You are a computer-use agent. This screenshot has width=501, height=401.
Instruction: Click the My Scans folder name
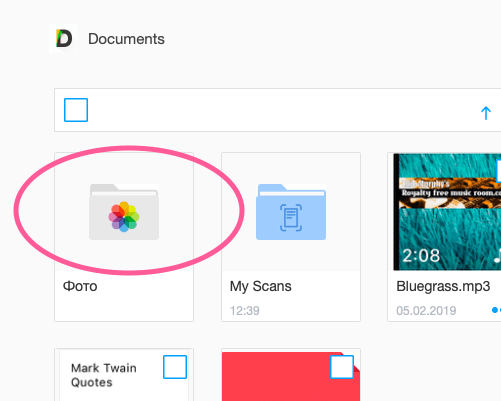(x=261, y=286)
